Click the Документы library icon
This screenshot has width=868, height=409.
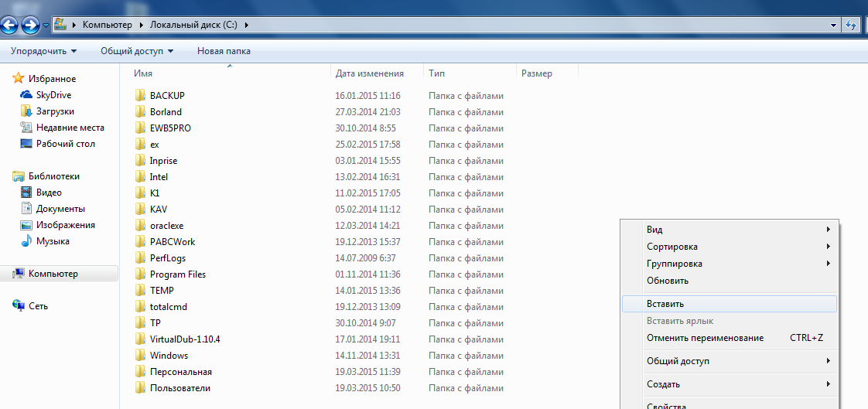coord(26,209)
